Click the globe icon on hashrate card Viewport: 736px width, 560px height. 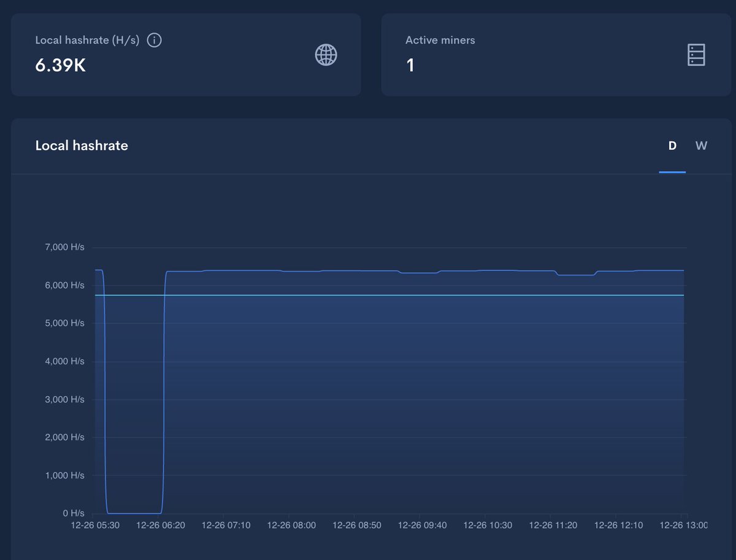click(x=326, y=55)
